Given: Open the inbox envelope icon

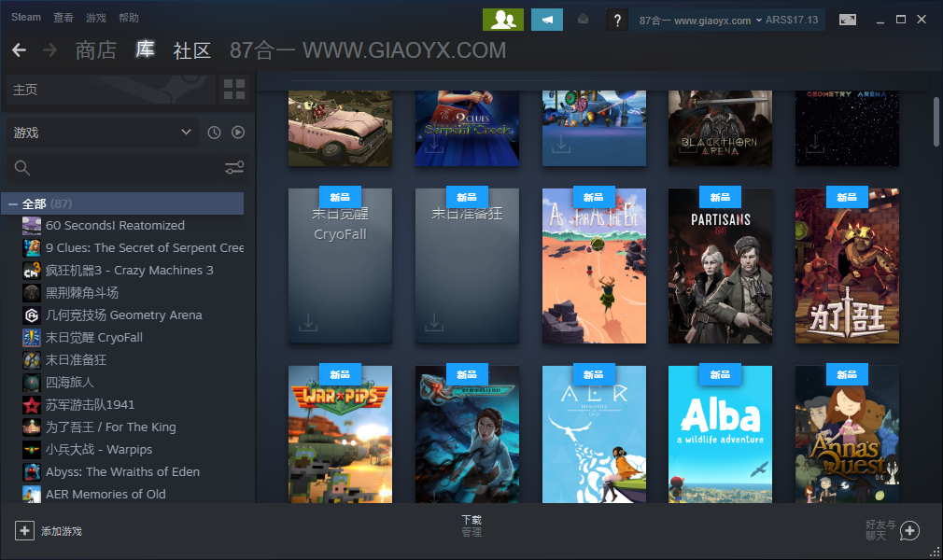Looking at the screenshot, I should (584, 20).
